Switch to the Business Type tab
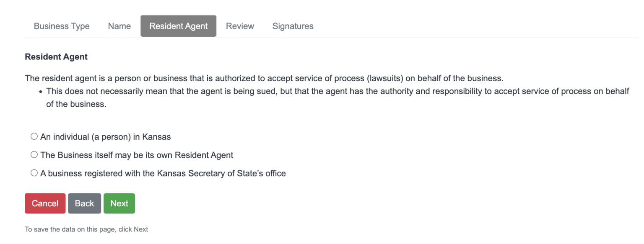Viewport: 644px width, 244px height. click(61, 26)
